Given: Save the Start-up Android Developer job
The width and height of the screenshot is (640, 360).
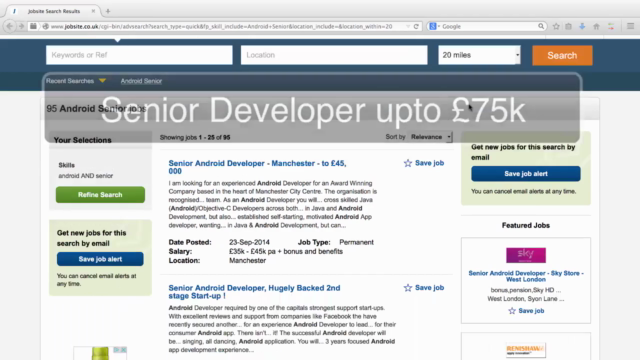Looking at the screenshot, I should (429, 288).
